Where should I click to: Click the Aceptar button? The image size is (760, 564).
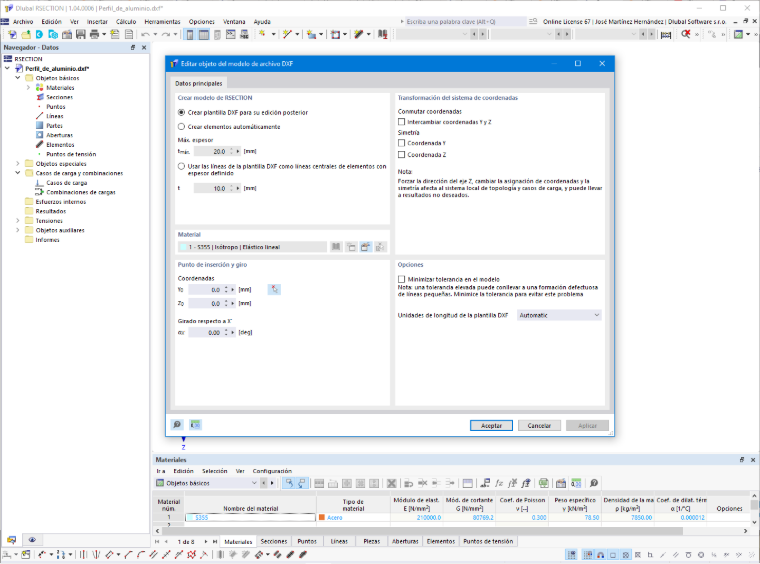(x=491, y=425)
